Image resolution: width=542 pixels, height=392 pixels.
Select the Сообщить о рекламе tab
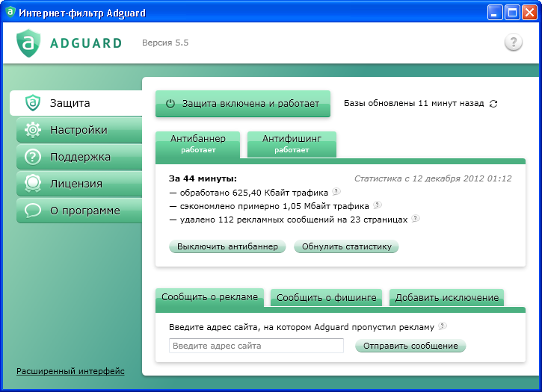pyautogui.click(x=209, y=297)
